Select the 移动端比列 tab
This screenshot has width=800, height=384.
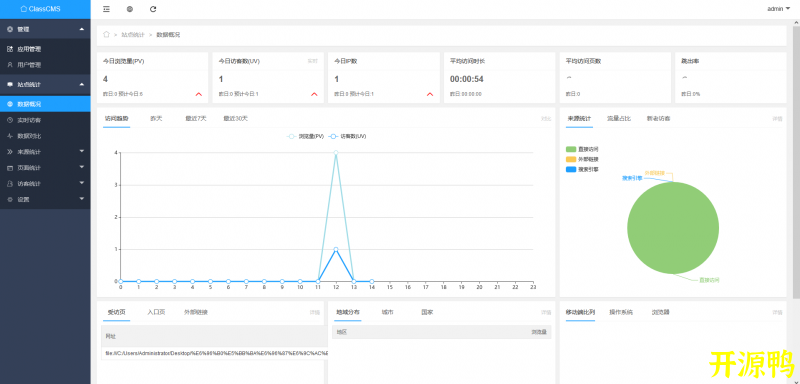coord(580,312)
